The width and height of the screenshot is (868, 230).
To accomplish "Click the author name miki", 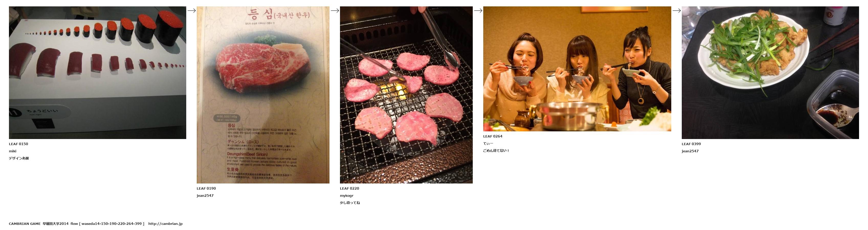I will coord(13,151).
